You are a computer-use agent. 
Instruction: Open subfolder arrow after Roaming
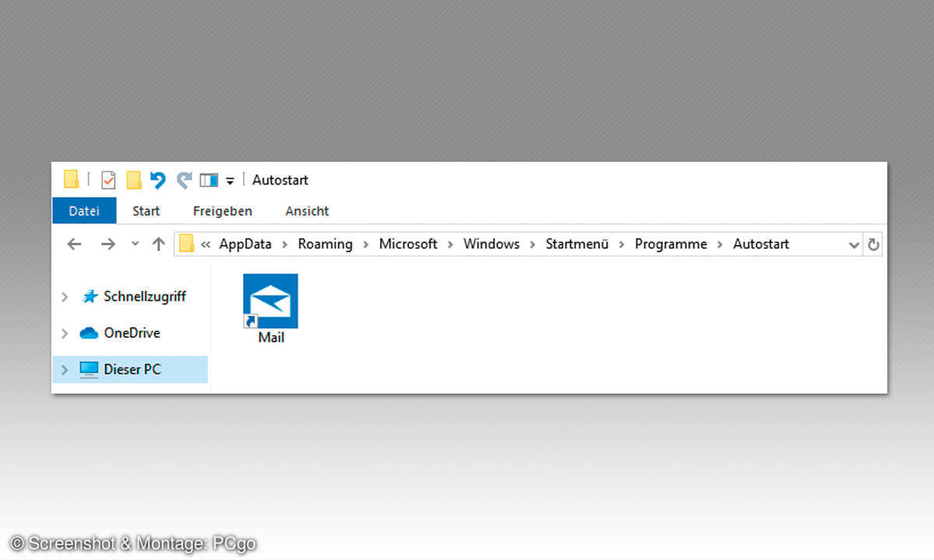click(367, 244)
